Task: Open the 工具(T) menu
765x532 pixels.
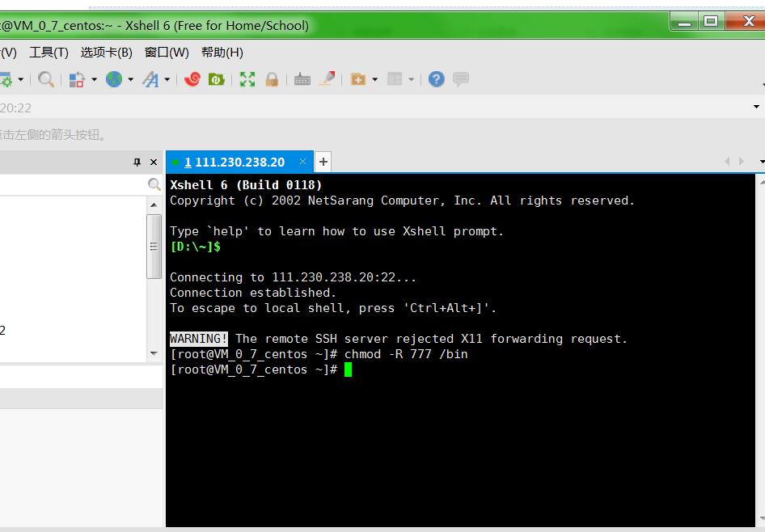Action: pos(49,53)
